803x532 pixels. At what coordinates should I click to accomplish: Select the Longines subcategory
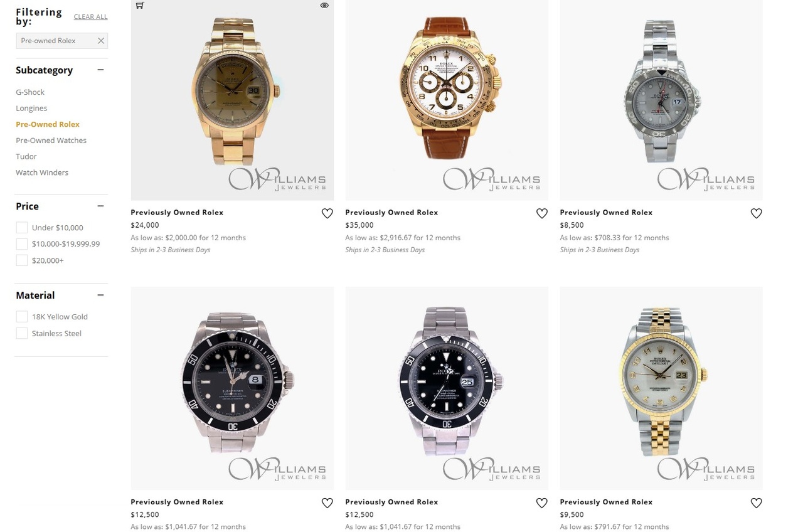pyautogui.click(x=31, y=108)
